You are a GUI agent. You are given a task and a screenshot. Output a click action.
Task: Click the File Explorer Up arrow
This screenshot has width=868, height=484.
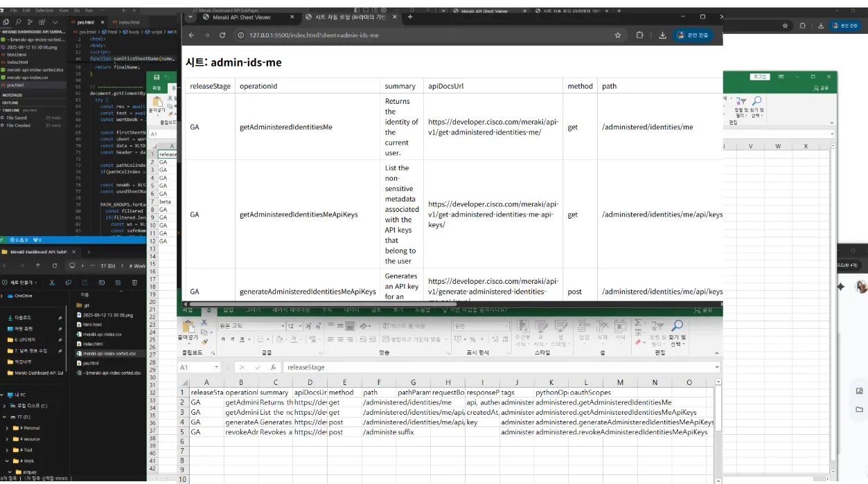pyautogui.click(x=37, y=265)
